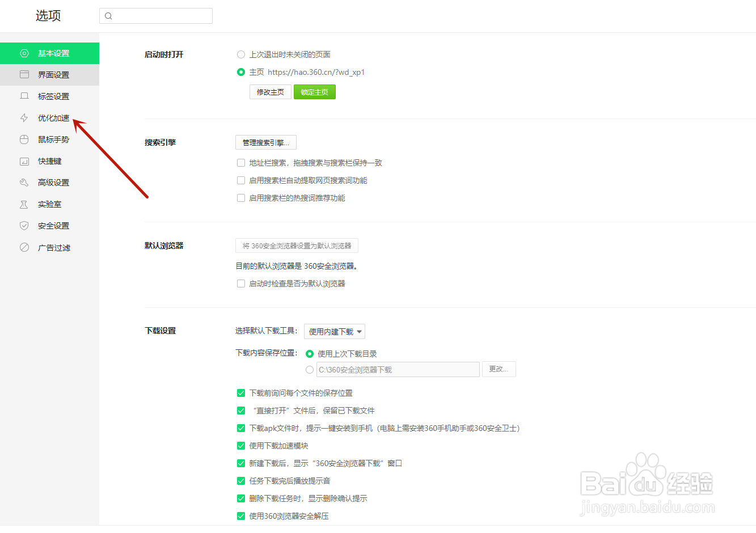756x533 pixels.
Task: Open 快捷键 settings
Action: 49,161
